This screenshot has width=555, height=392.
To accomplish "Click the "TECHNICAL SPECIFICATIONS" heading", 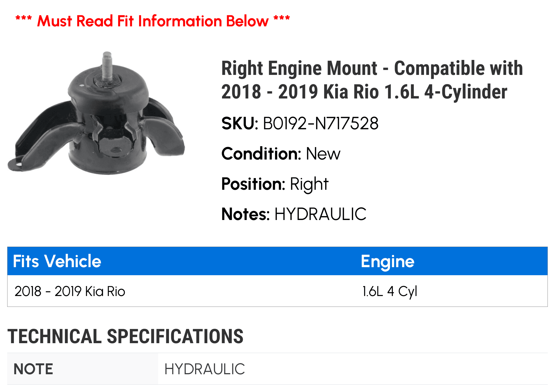I will tap(125, 337).
